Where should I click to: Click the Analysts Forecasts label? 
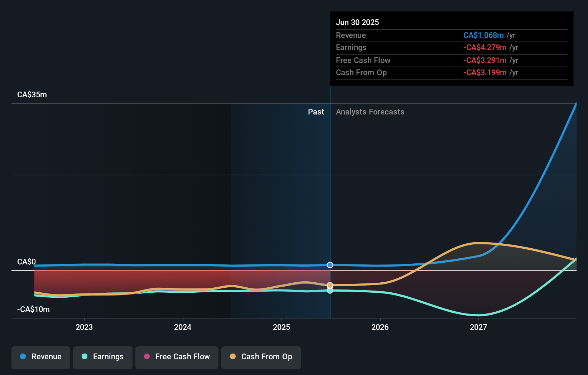[370, 112]
